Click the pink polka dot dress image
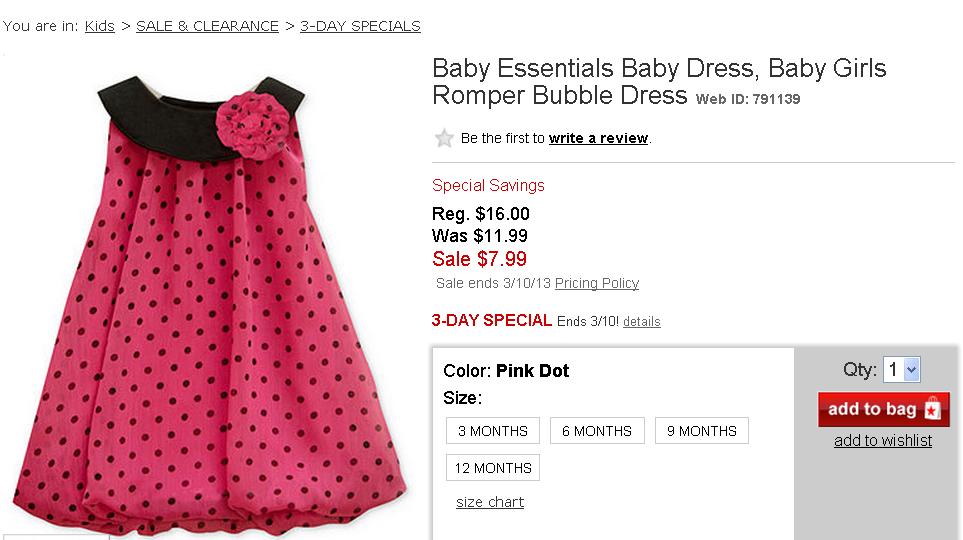Screen dimensions: 963x540 point(210,300)
